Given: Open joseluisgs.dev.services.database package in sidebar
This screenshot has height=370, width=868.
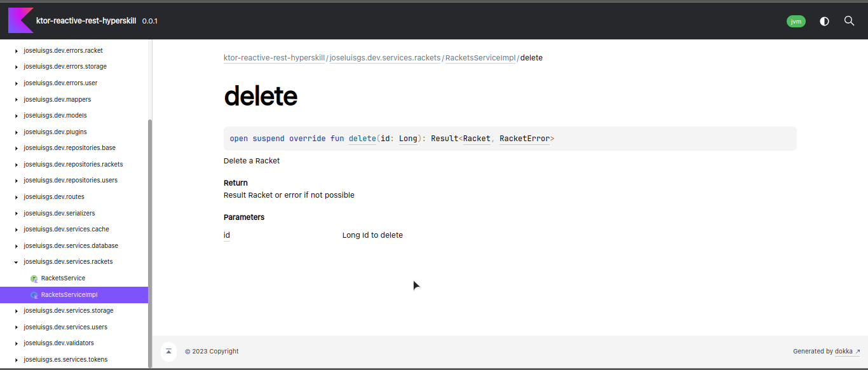Looking at the screenshot, I should [71, 246].
